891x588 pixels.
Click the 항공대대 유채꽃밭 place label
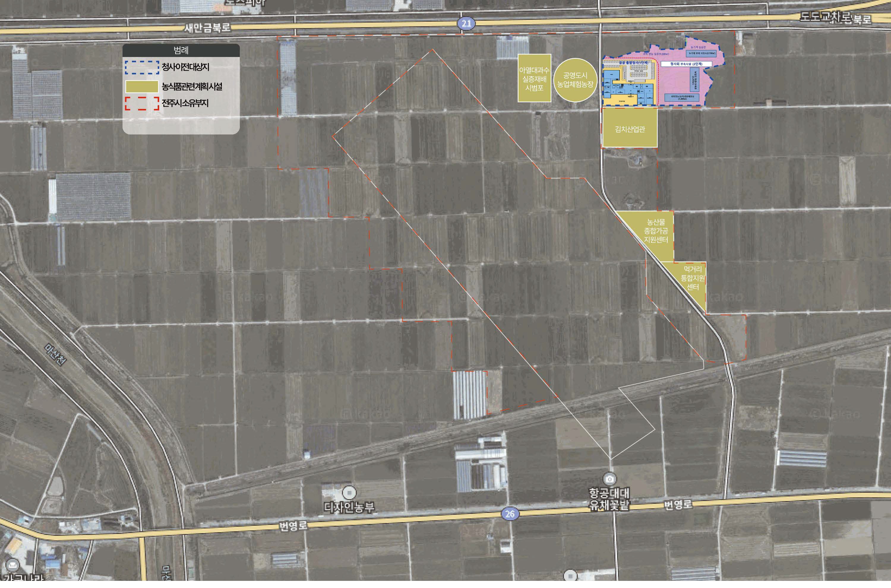click(x=609, y=499)
